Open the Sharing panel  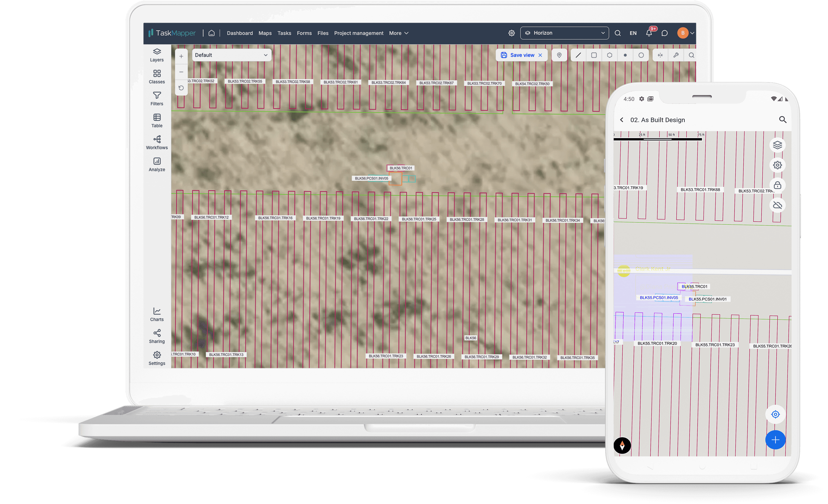tap(157, 336)
